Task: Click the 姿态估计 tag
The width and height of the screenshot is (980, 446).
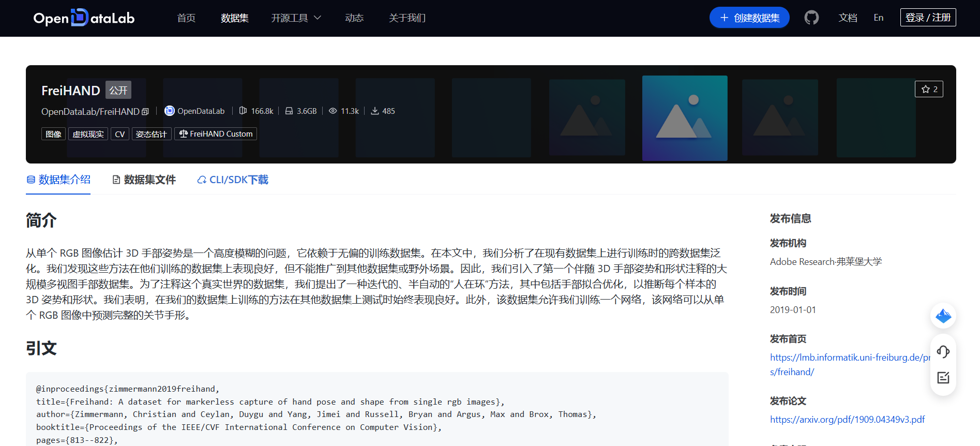Action: (x=152, y=134)
